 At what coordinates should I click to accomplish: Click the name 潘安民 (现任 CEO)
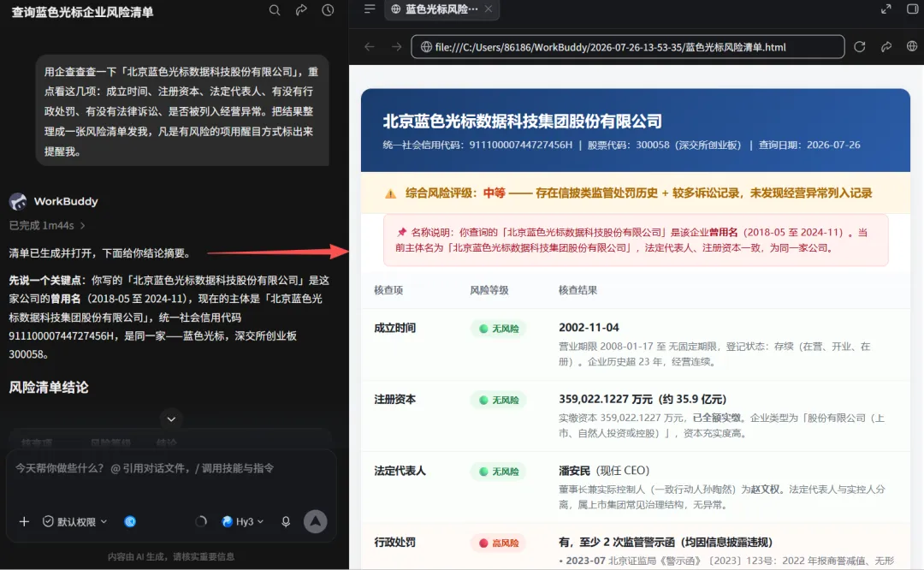coord(604,471)
